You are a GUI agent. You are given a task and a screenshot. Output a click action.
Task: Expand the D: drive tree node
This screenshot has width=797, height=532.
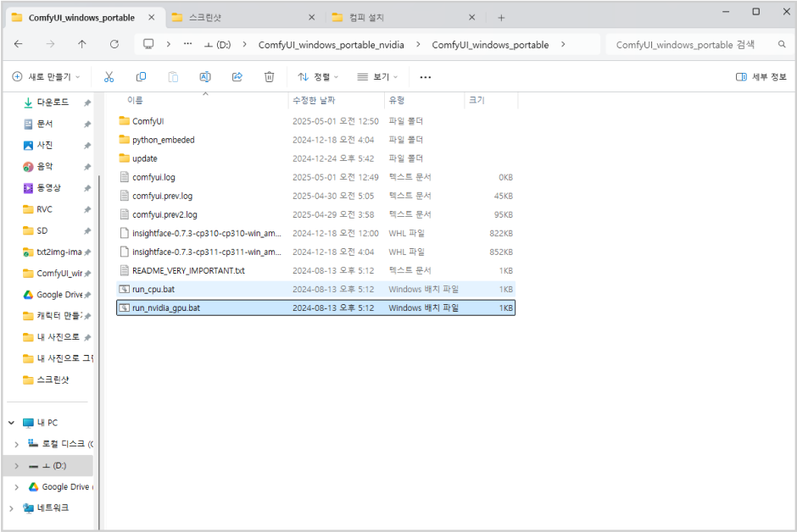click(x=17, y=466)
